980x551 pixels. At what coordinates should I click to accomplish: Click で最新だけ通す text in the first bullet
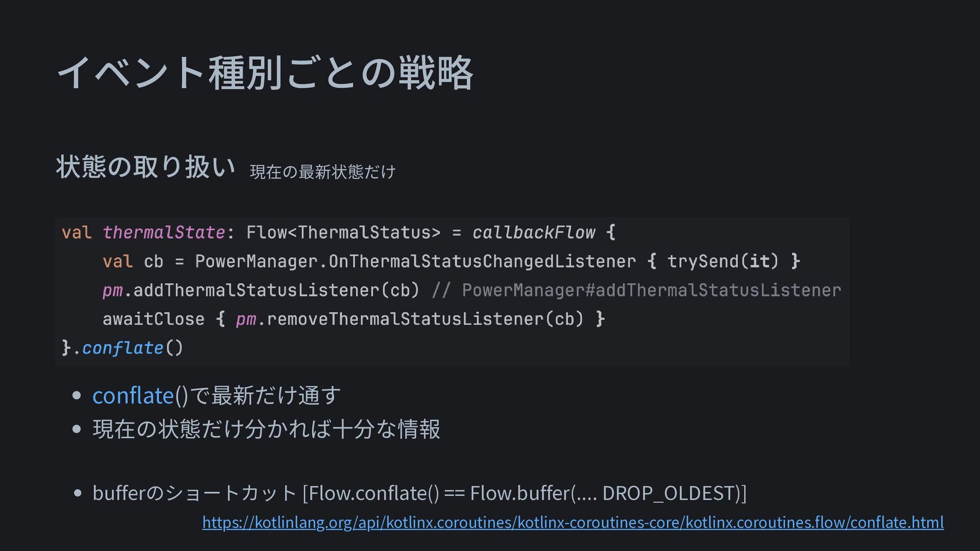coord(264,396)
